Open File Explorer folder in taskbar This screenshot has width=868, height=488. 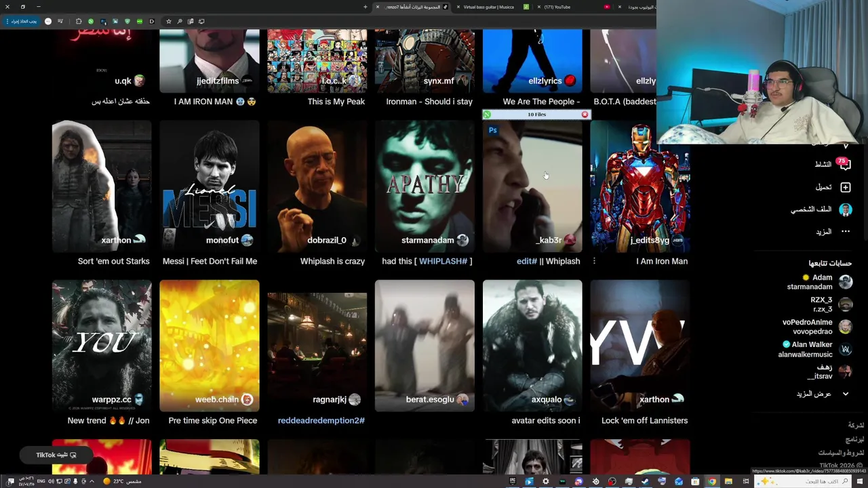click(x=728, y=482)
